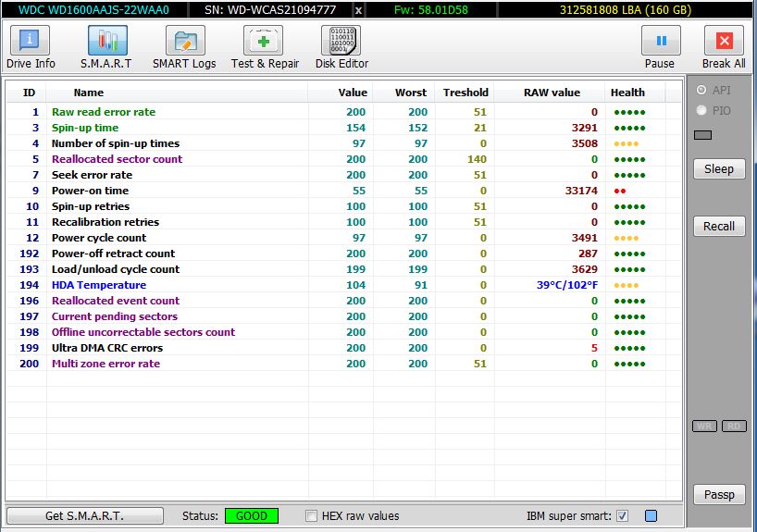Select the Recalibration retries row

[344, 222]
